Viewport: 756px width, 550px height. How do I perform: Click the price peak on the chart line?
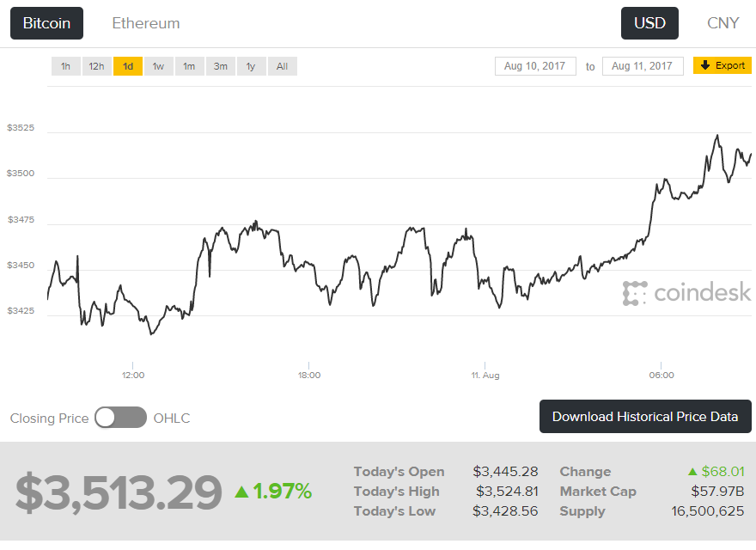point(716,136)
